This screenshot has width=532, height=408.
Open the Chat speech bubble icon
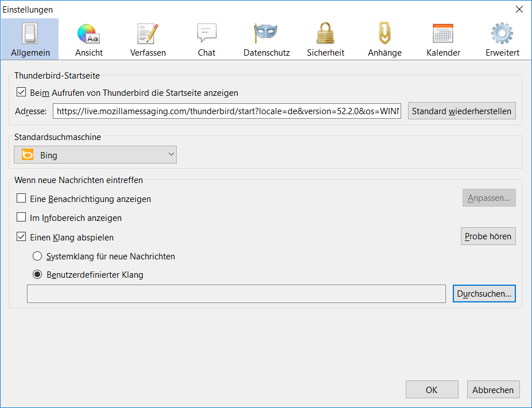[207, 34]
